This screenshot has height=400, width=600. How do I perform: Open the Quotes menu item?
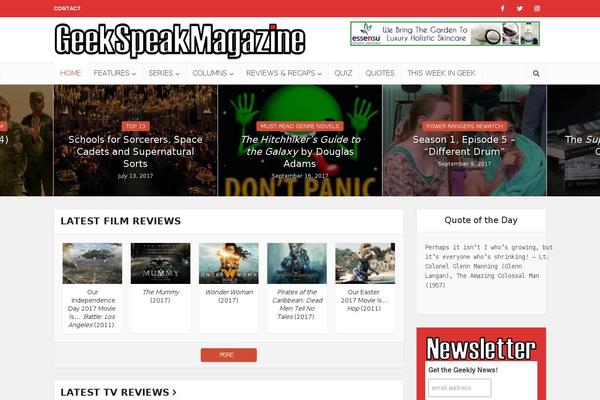380,73
